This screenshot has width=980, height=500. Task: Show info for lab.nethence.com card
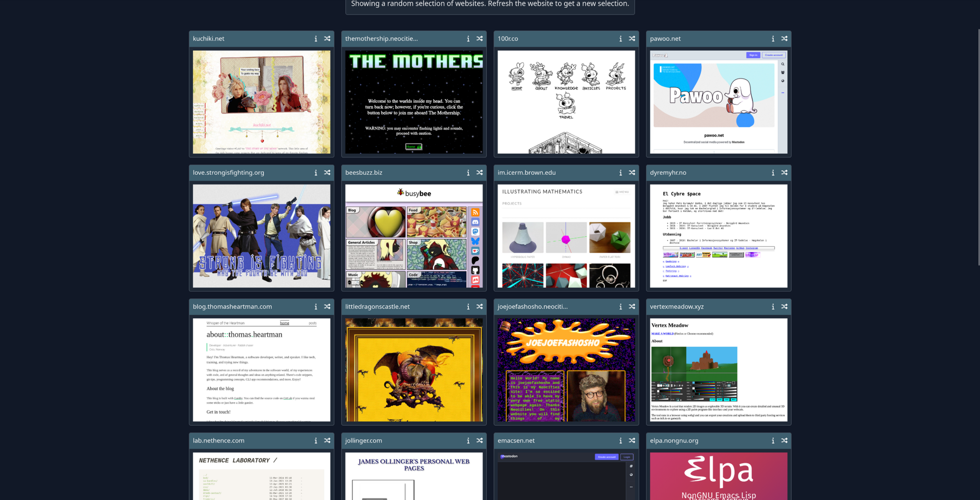coord(316,441)
